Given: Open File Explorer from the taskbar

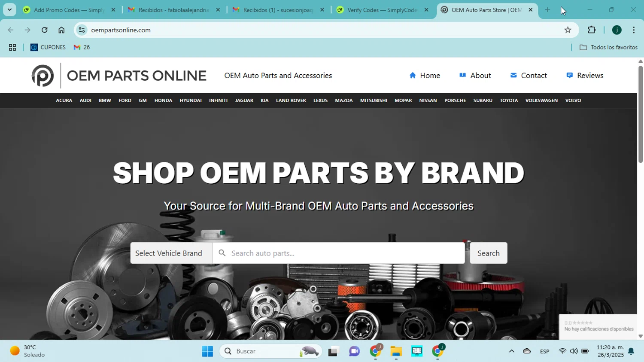Looking at the screenshot, I should tap(396, 351).
